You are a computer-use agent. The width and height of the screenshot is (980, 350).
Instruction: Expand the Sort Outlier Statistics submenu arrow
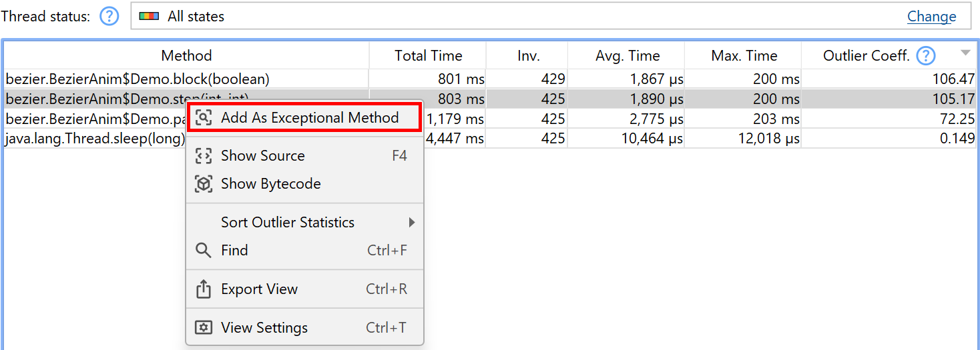(x=412, y=223)
